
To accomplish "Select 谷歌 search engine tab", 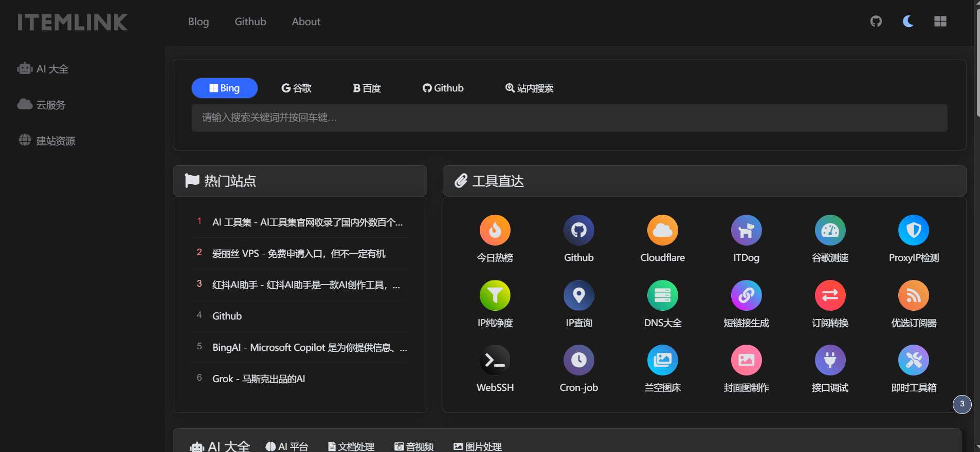I will coord(297,88).
